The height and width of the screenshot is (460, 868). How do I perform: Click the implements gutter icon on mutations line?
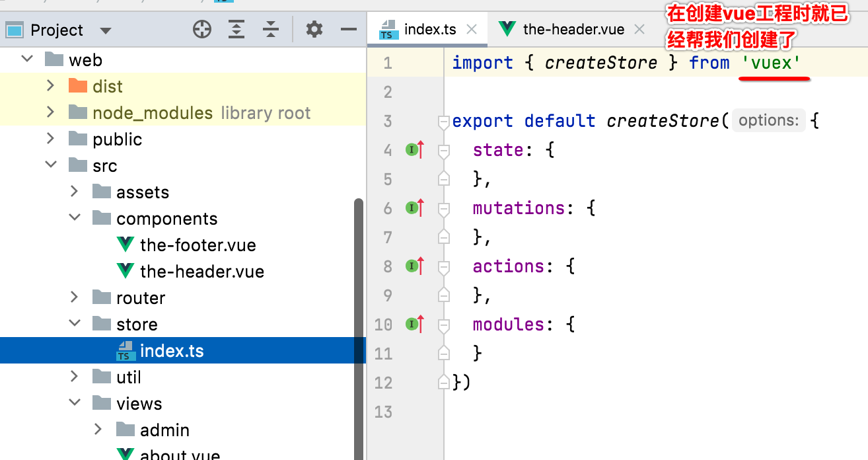pyautogui.click(x=414, y=208)
